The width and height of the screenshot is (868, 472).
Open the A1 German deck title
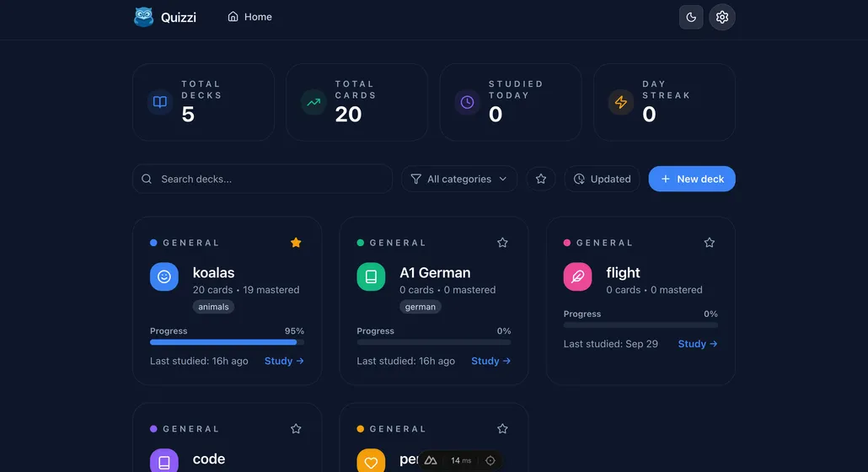[x=435, y=273]
